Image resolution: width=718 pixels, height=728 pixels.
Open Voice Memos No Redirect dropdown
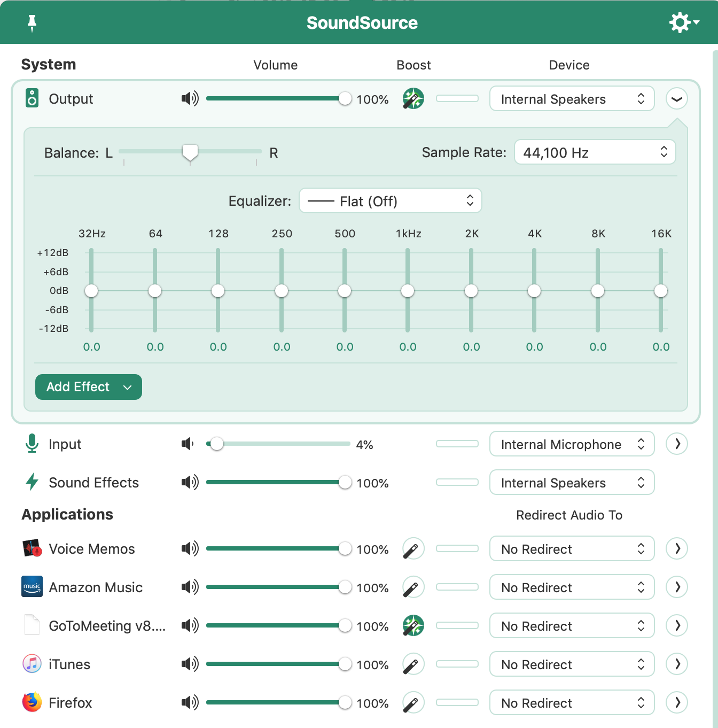(x=572, y=549)
